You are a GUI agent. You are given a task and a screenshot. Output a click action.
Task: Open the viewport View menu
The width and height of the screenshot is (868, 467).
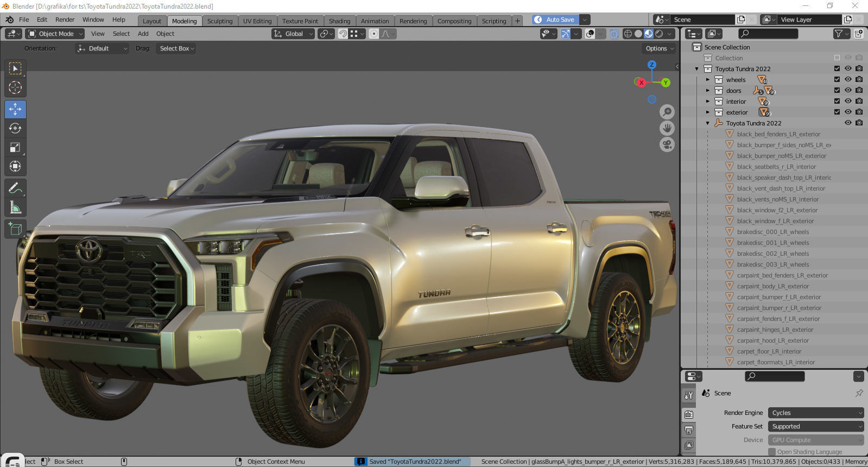click(98, 34)
